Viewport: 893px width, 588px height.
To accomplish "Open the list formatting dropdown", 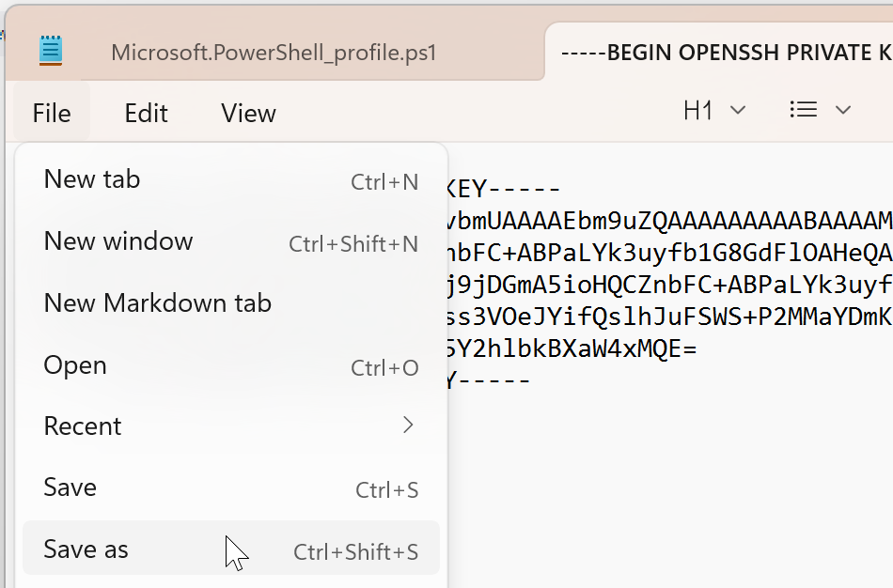I will pyautogui.click(x=820, y=111).
